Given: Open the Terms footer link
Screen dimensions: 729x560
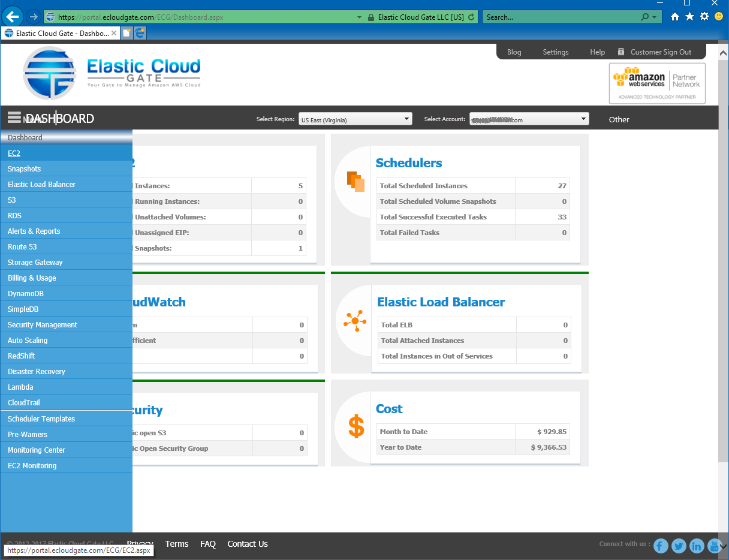Looking at the screenshot, I should pyautogui.click(x=177, y=544).
